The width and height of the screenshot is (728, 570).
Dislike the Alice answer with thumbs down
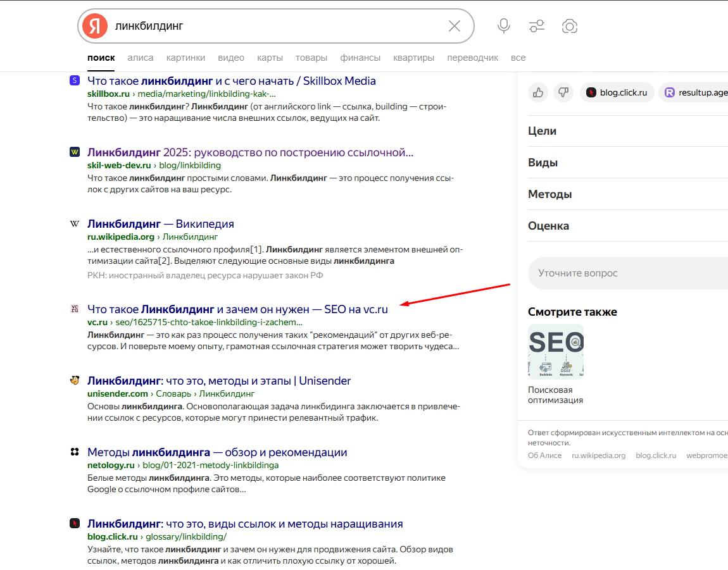(x=563, y=92)
